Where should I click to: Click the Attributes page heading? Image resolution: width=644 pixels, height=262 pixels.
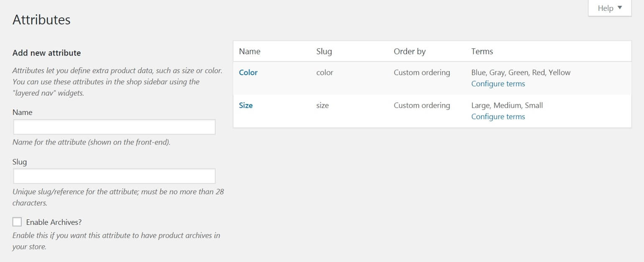click(x=41, y=19)
